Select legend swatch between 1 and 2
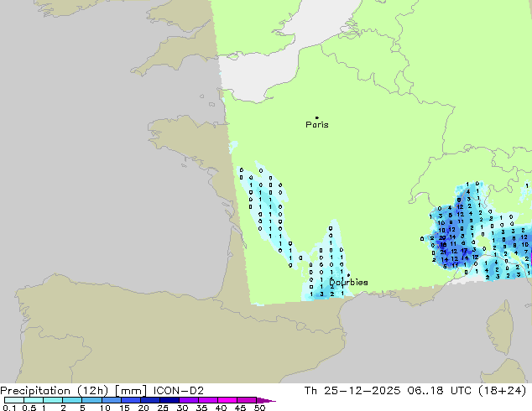The height and width of the screenshot is (411, 532). pos(53,400)
